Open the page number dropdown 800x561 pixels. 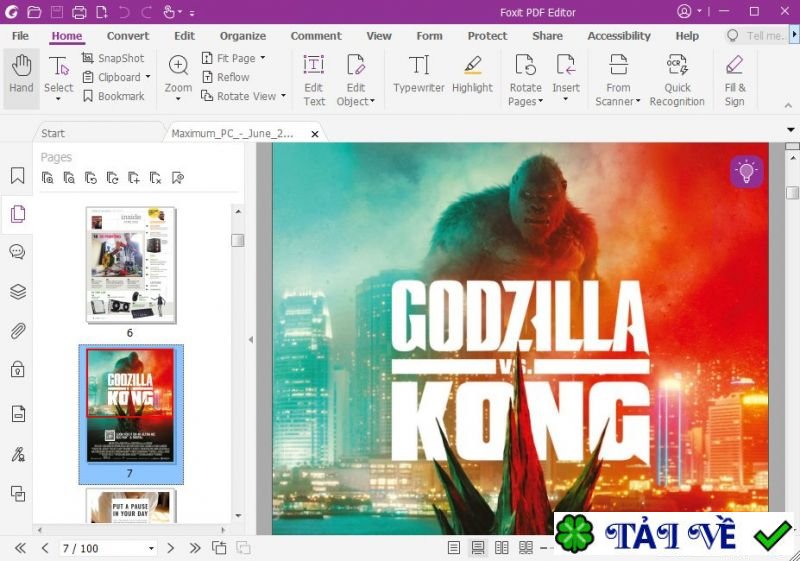tap(152, 549)
